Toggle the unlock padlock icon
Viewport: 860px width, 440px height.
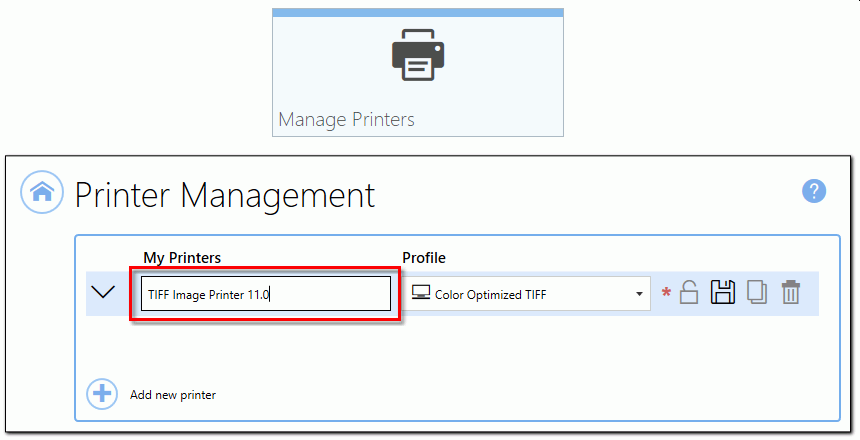click(689, 292)
